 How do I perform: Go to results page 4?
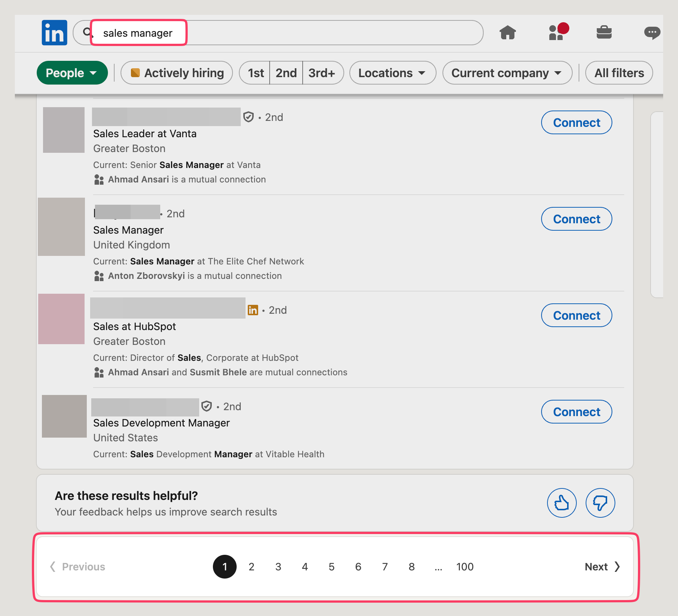(x=305, y=567)
